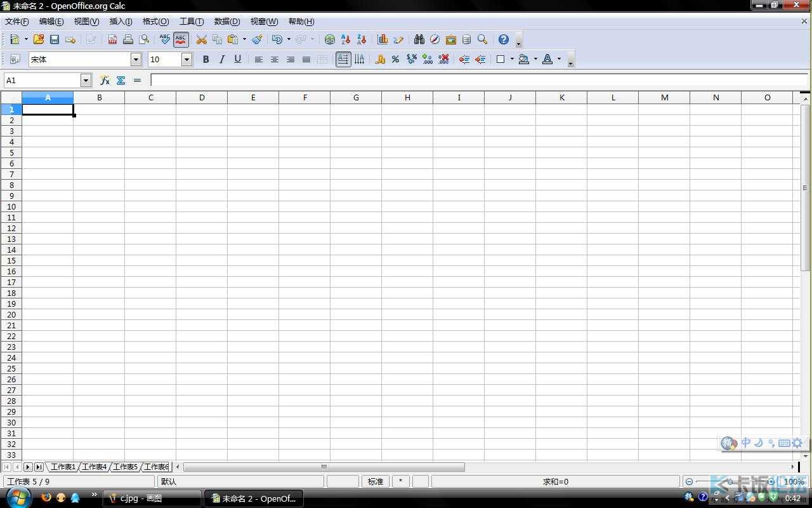Switch to c.jpg 画图 taskbar window
The image size is (812, 508).
click(151, 498)
